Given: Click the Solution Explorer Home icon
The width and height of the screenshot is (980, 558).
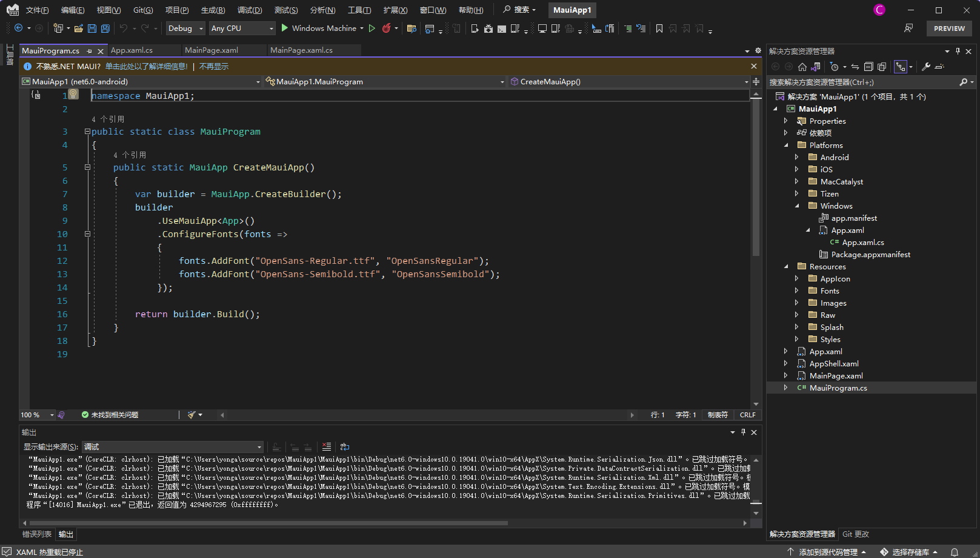Looking at the screenshot, I should [802, 67].
